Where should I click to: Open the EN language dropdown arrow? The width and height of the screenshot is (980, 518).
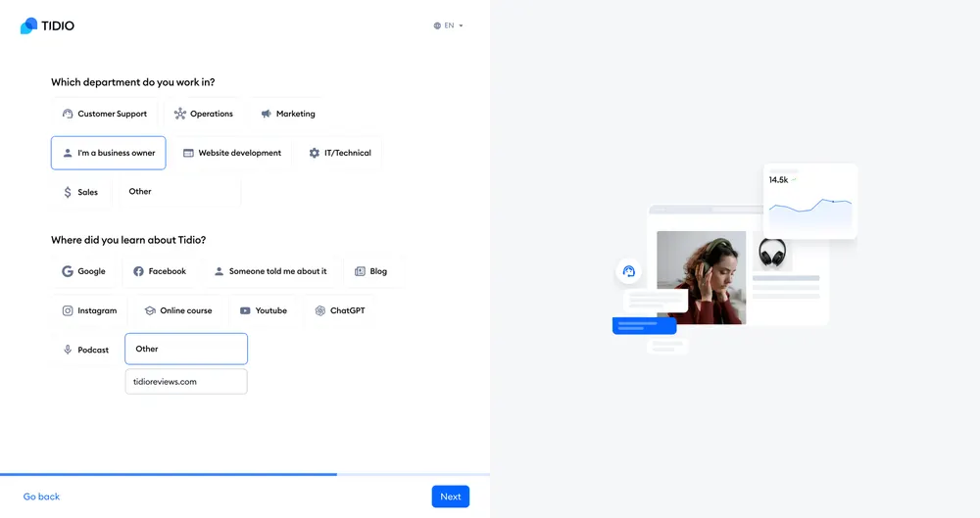[462, 25]
